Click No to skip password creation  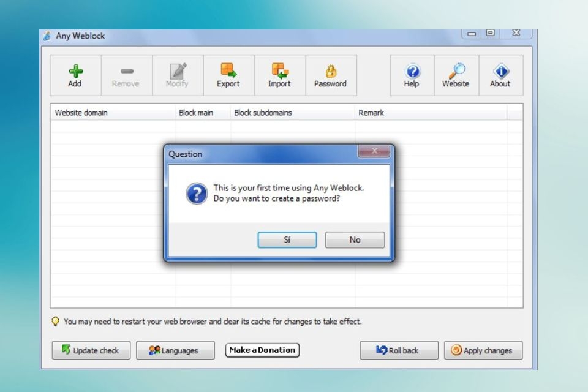[355, 239]
